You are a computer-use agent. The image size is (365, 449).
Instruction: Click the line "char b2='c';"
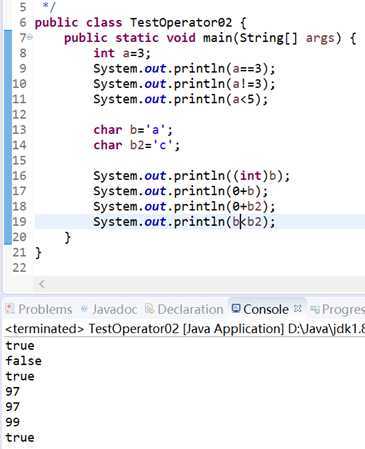[x=137, y=145]
